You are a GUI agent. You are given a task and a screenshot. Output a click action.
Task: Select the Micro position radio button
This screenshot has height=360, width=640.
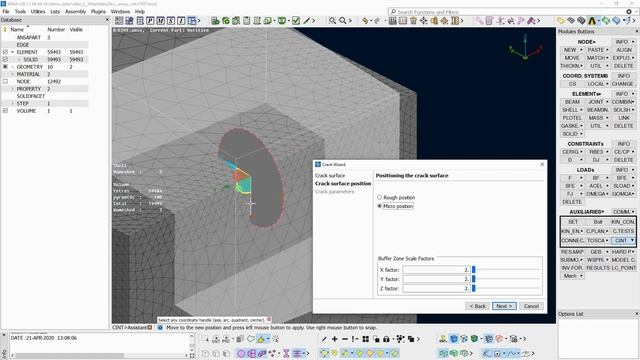379,206
